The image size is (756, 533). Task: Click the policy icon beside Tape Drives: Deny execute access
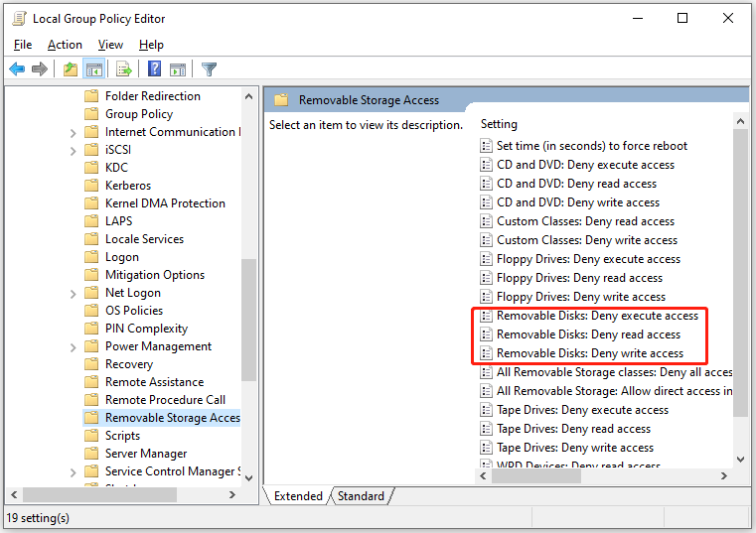tap(486, 410)
